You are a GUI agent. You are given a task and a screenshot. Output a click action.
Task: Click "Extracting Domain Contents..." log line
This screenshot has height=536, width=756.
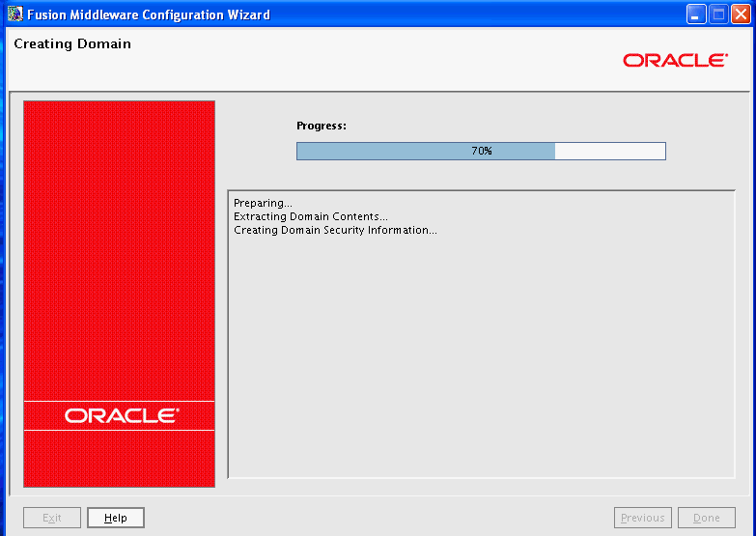point(311,216)
